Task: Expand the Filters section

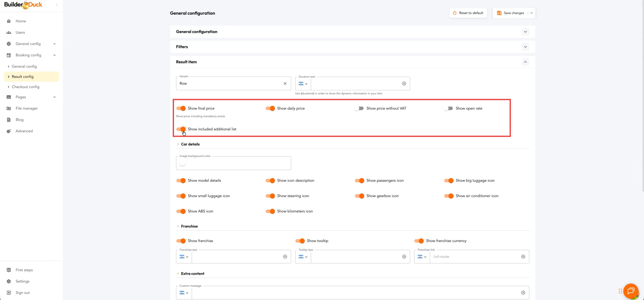Action: point(525,47)
